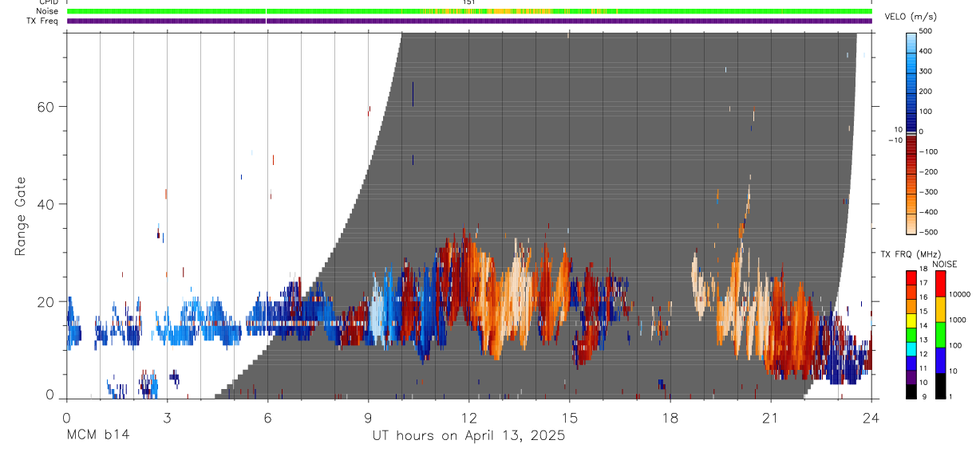The image size is (980, 452).
Task: Click the Noise row label at top
Action: (47, 11)
